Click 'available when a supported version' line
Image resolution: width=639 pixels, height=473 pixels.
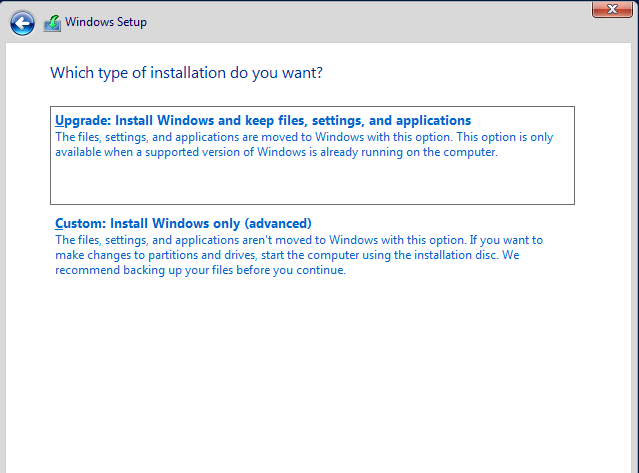(x=276, y=152)
